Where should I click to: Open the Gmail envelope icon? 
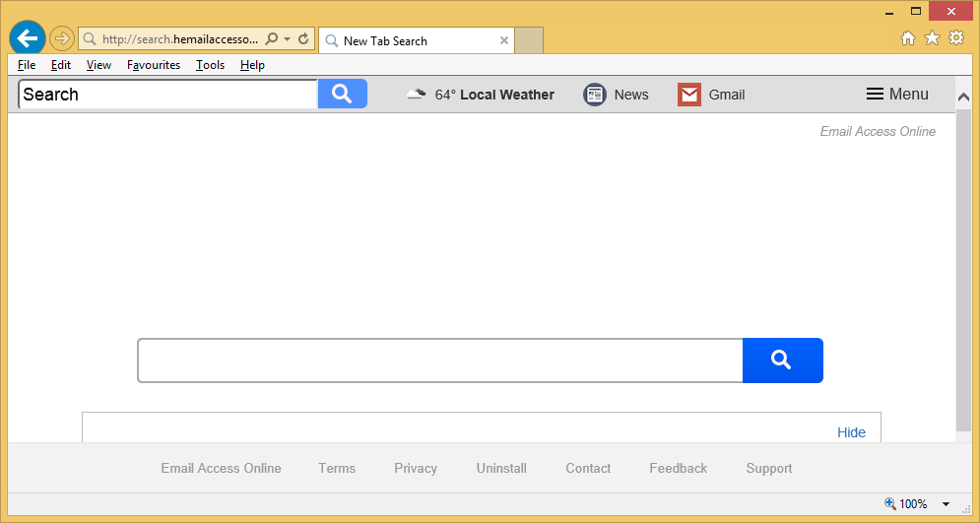(689, 95)
